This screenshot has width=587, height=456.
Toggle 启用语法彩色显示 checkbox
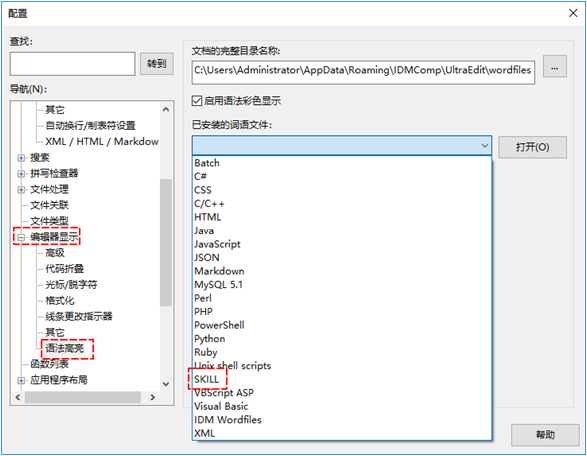pos(197,101)
